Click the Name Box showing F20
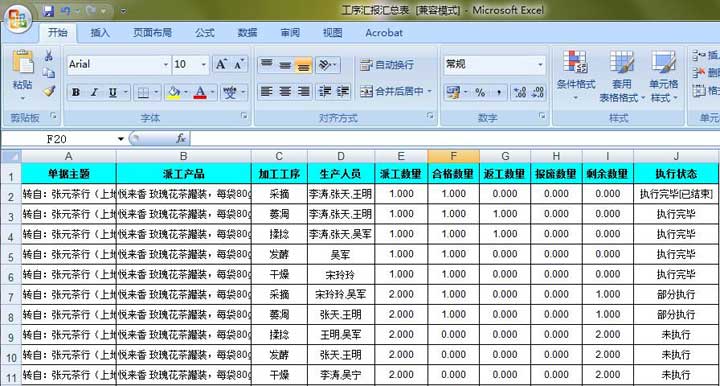Viewport: 720px width, 386px height. pos(56,139)
